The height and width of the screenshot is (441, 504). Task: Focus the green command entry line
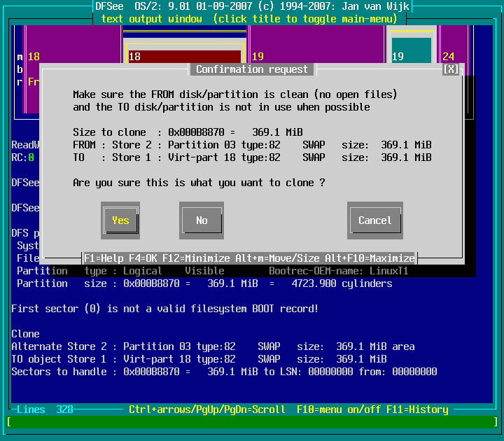click(251, 421)
